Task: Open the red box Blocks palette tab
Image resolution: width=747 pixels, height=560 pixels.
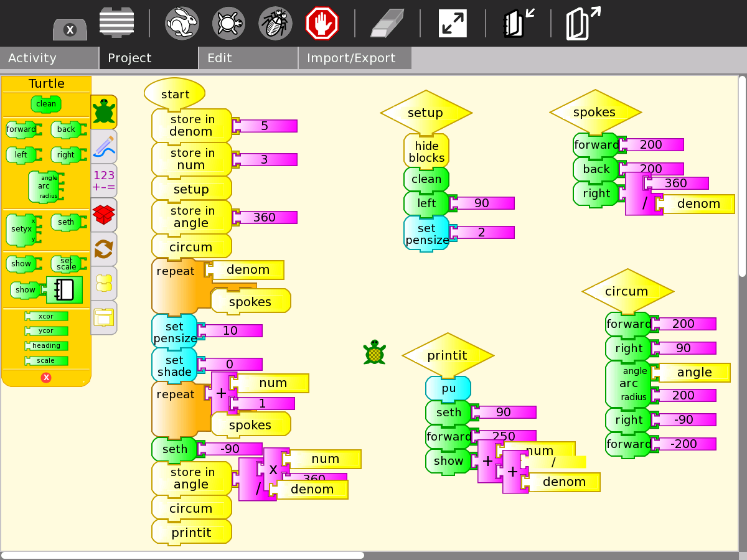Action: tap(104, 215)
